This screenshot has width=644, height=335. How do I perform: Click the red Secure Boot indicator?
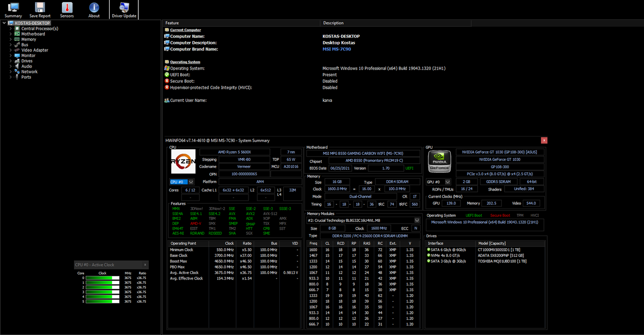coord(500,215)
